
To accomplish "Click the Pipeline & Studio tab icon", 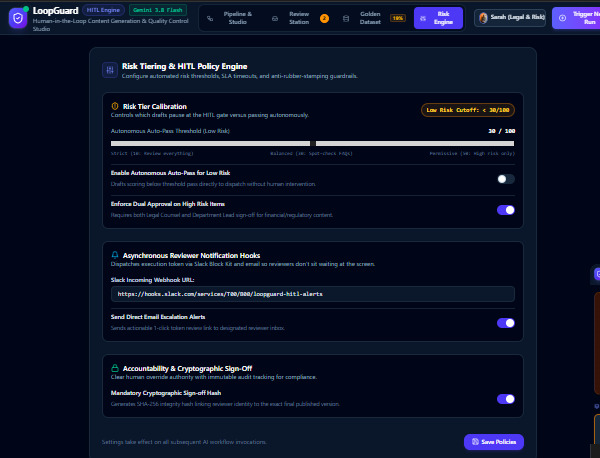I will 210,18.
